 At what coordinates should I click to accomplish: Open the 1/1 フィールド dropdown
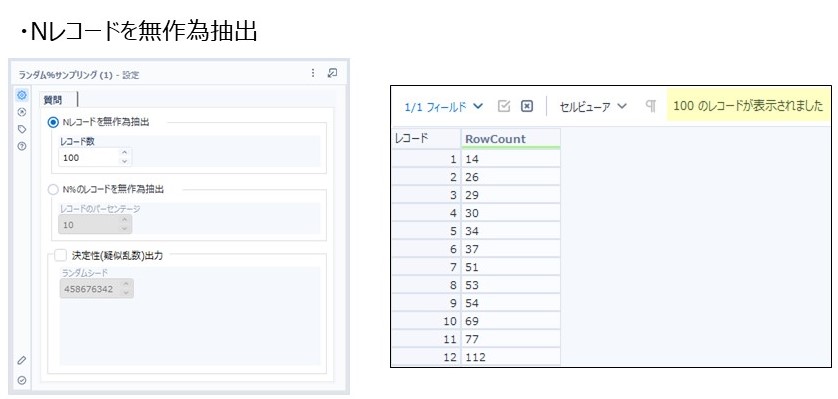pyautogui.click(x=444, y=107)
